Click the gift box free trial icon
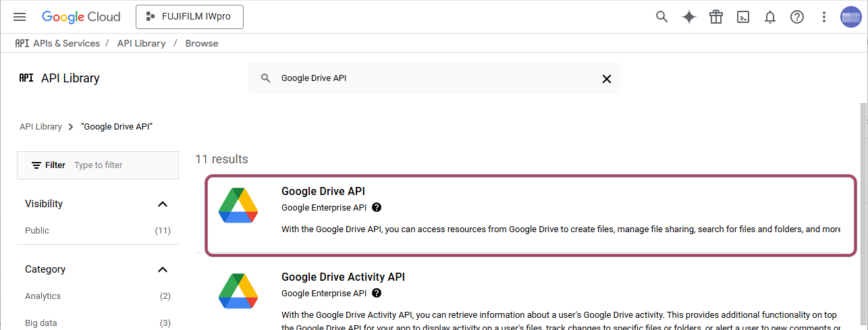Screen dimensions: 868x330 coord(715,17)
